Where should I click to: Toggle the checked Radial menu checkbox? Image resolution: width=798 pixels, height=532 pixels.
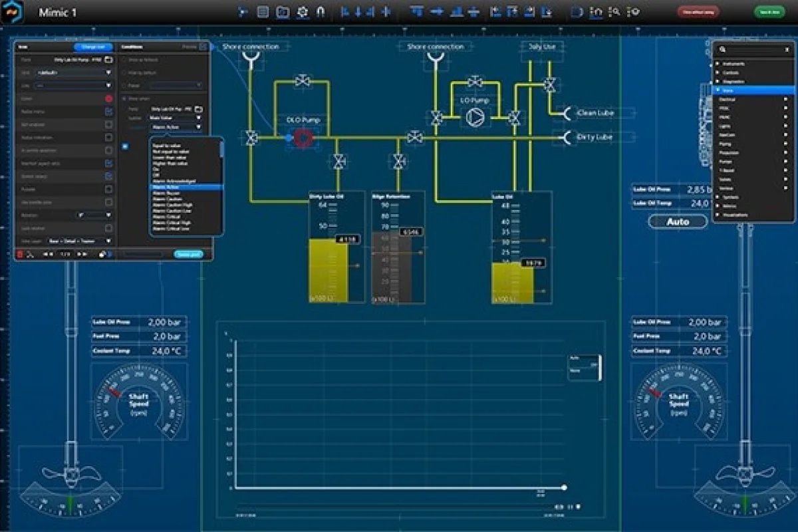point(108,112)
